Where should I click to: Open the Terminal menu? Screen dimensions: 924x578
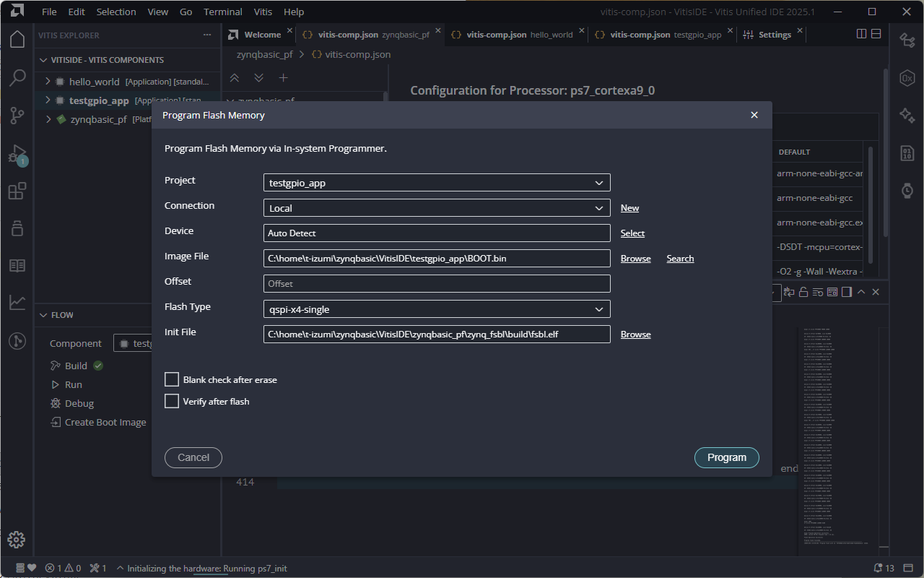[x=222, y=12]
